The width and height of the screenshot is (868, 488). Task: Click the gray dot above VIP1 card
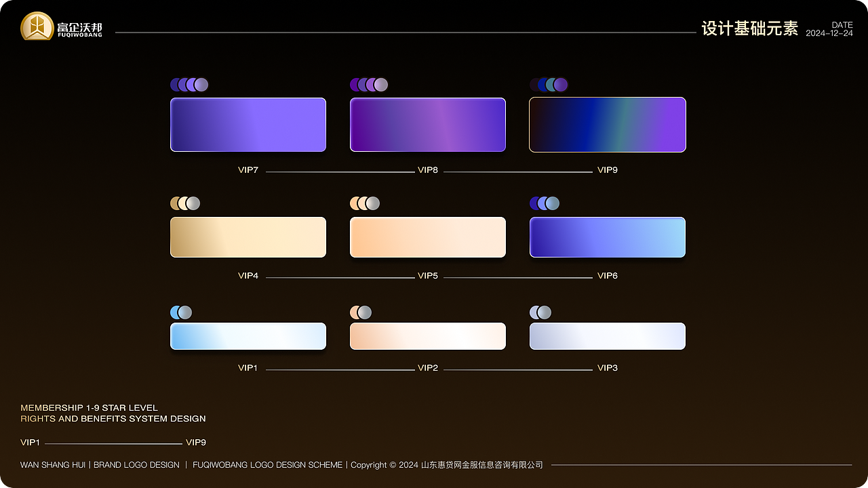[x=185, y=312]
